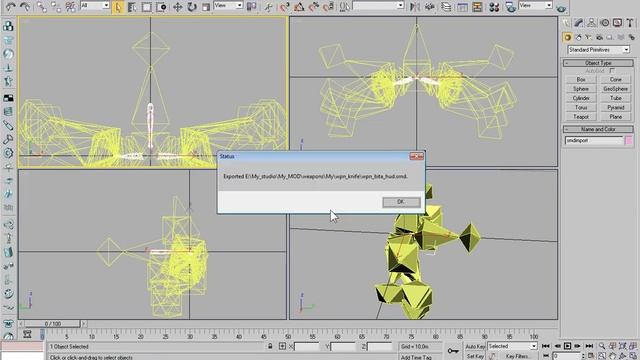Select the Shapes category icon

click(578, 38)
